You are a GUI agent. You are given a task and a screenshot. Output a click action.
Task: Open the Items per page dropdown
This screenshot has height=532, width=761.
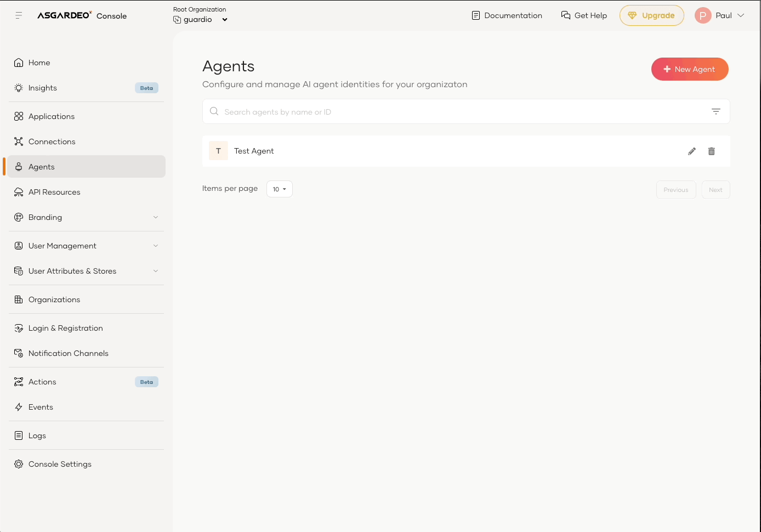(279, 189)
